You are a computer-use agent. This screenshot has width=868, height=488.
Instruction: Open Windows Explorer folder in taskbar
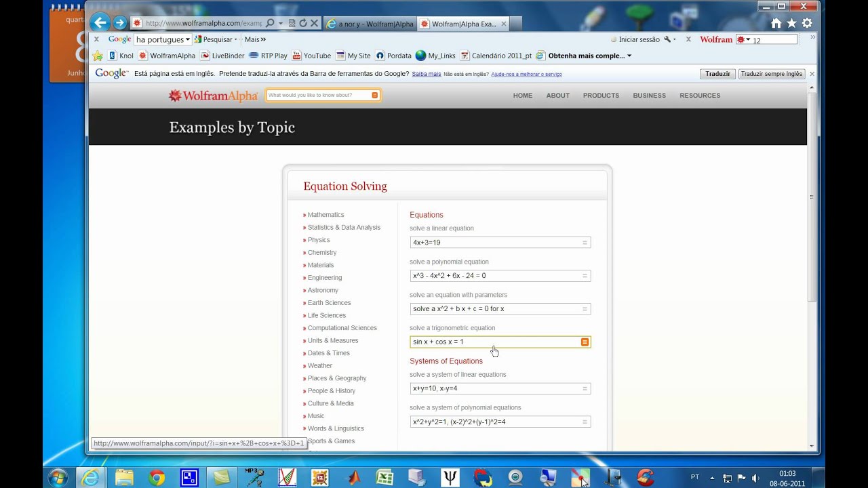(124, 478)
